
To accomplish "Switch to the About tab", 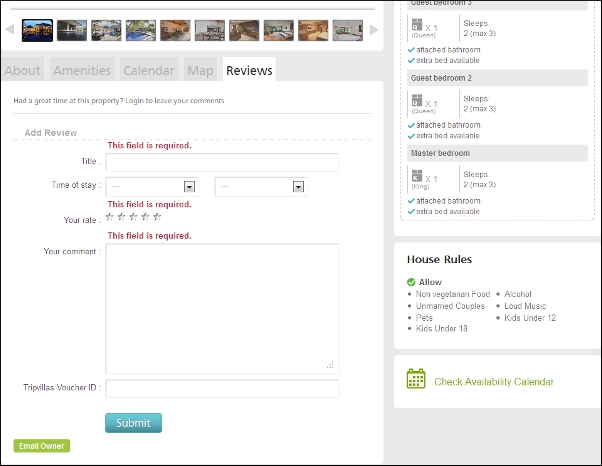I will pos(22,70).
